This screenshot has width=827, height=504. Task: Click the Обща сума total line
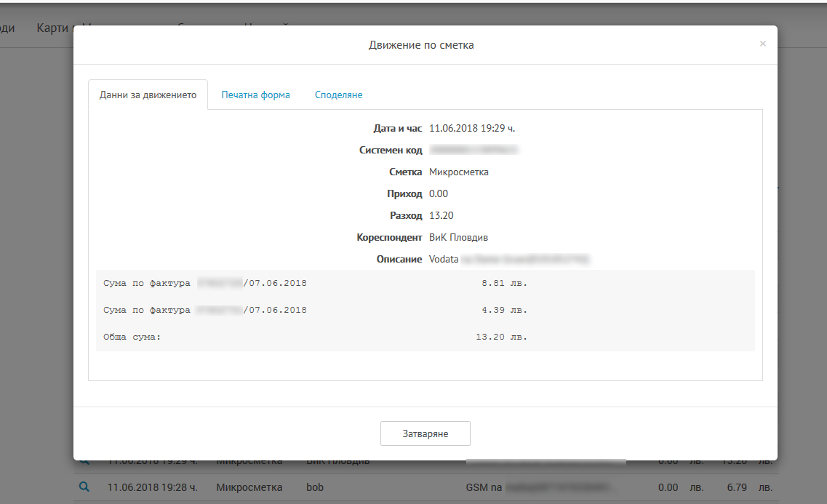pyautogui.click(x=315, y=337)
